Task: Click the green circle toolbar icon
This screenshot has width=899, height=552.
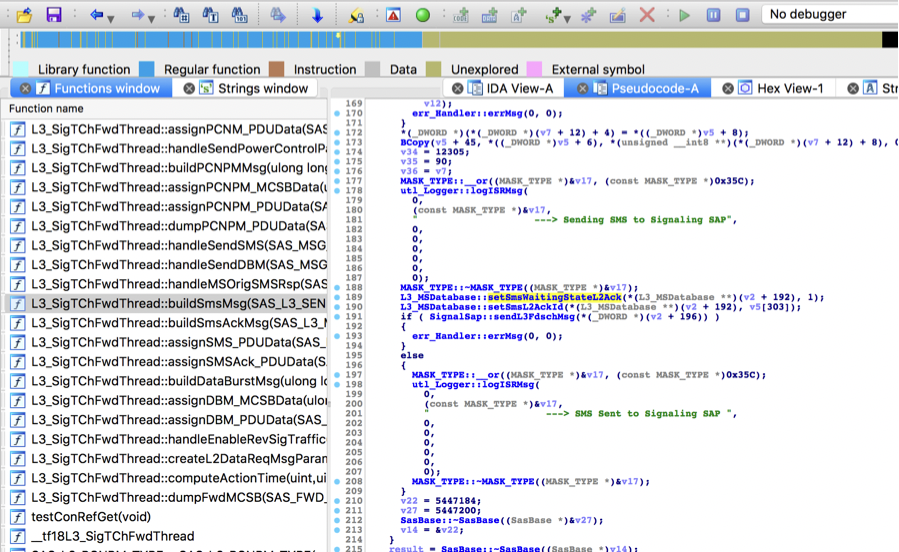Action: coord(422,15)
